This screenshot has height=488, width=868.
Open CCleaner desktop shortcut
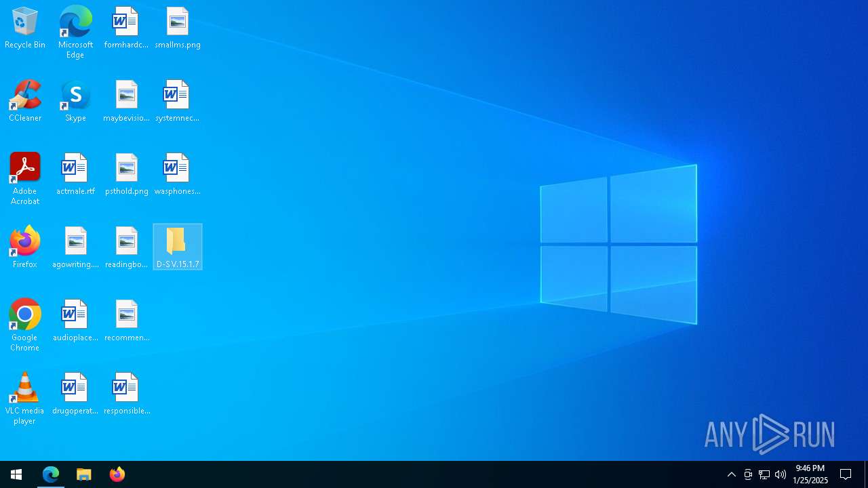point(25,102)
